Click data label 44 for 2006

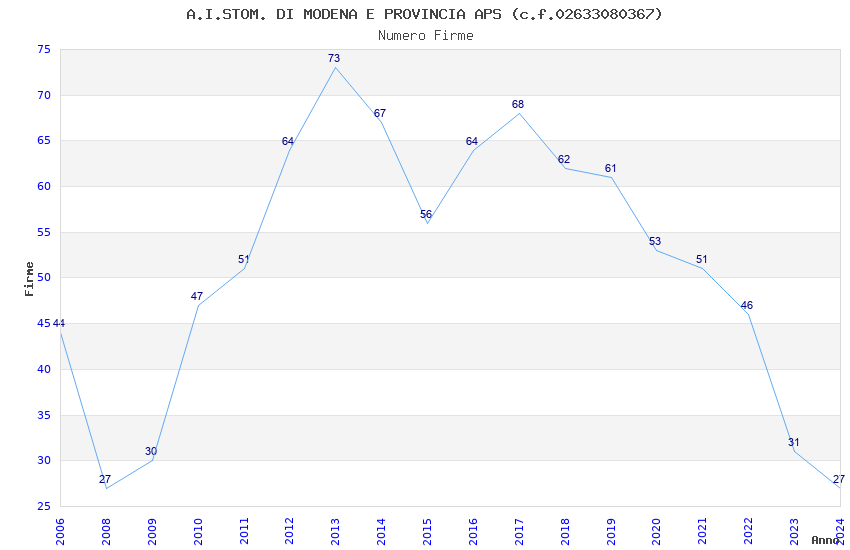pyautogui.click(x=59, y=323)
